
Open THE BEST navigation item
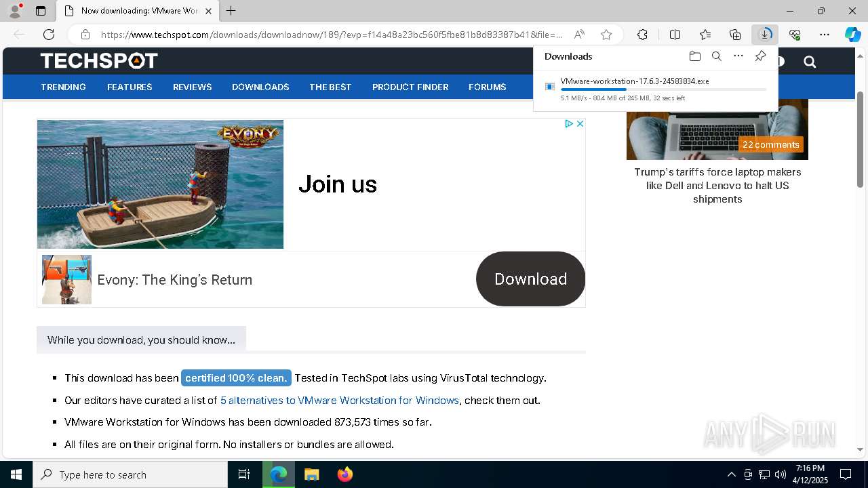(x=330, y=87)
